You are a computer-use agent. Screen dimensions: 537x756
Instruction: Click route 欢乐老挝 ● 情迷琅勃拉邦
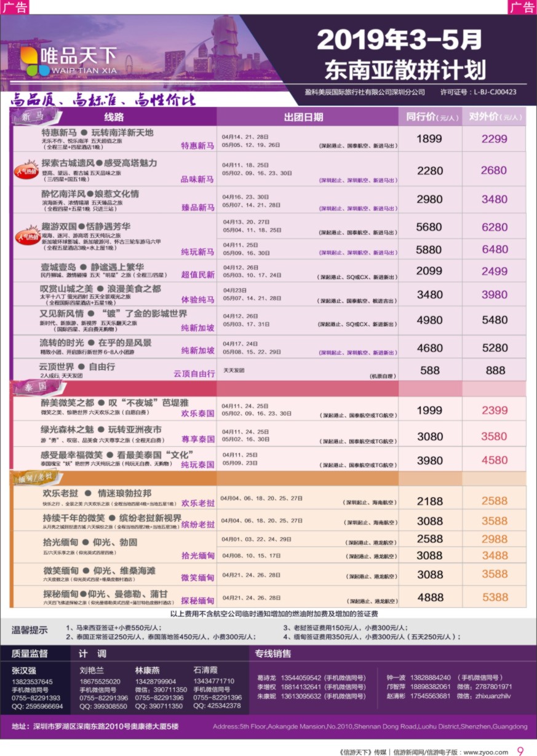coord(97,493)
